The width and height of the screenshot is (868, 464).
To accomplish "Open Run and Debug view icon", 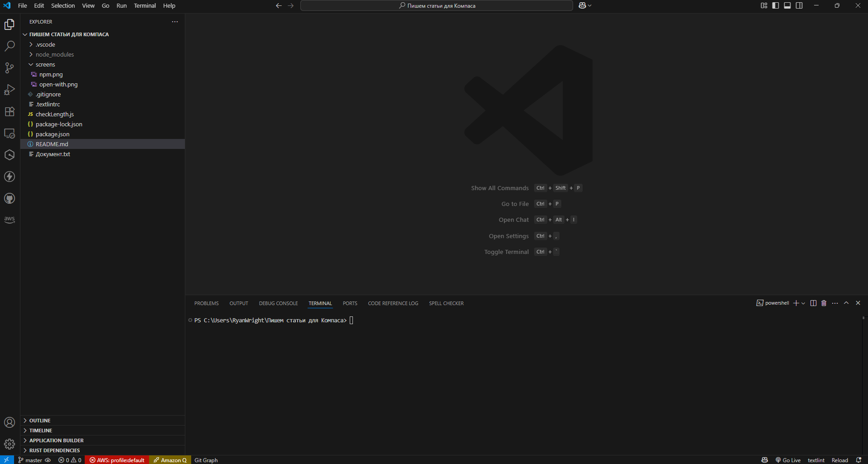I will tap(10, 90).
